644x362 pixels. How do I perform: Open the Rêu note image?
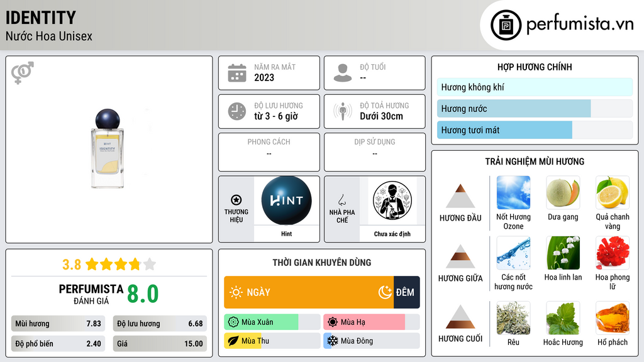click(513, 318)
